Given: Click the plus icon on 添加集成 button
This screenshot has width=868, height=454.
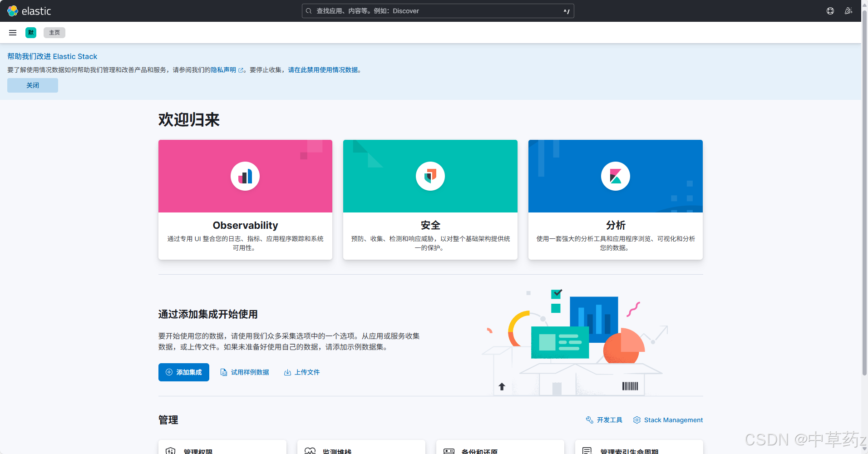Looking at the screenshot, I should tap(169, 372).
